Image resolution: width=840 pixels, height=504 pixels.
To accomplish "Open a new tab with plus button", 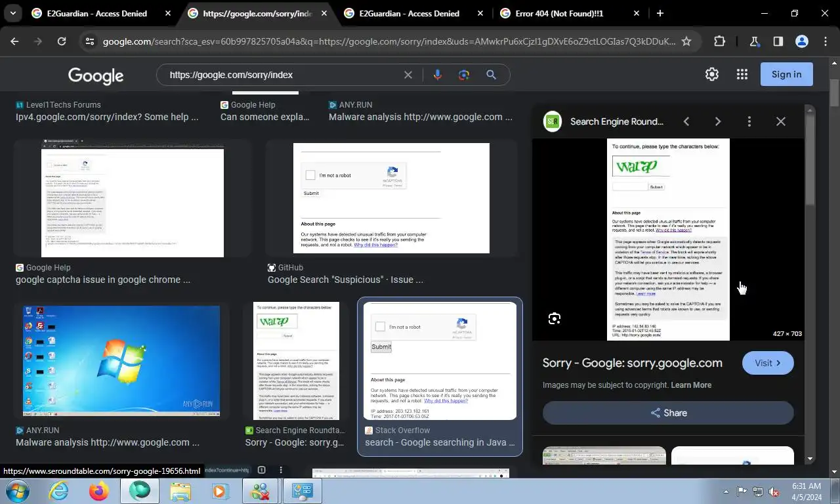I will point(660,13).
